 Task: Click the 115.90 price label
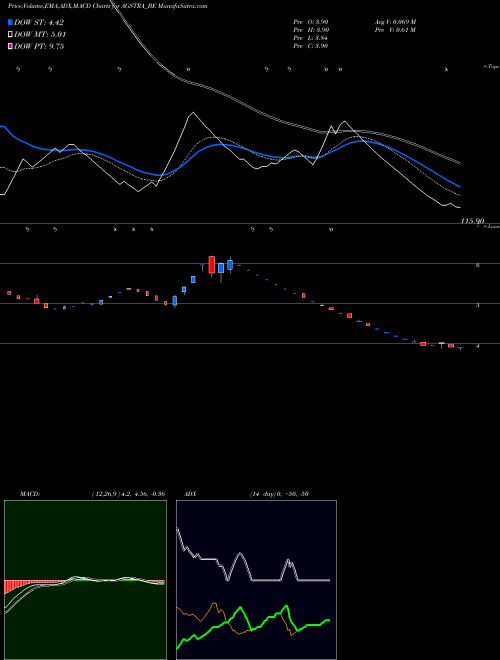pyautogui.click(x=472, y=221)
